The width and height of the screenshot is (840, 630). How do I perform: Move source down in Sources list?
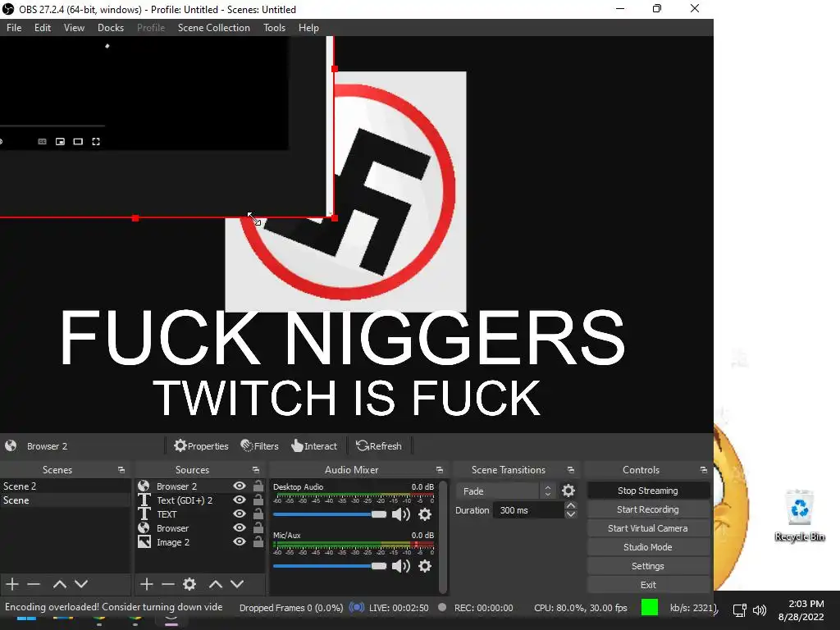pos(237,584)
